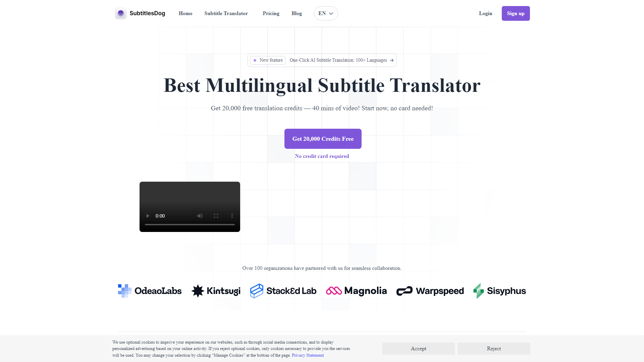Click the Accept cookies toggle button
This screenshot has width=644, height=362.
point(418,349)
